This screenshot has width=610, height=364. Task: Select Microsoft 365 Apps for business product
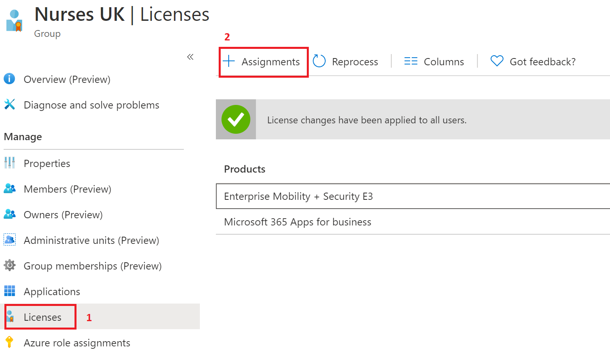298,222
